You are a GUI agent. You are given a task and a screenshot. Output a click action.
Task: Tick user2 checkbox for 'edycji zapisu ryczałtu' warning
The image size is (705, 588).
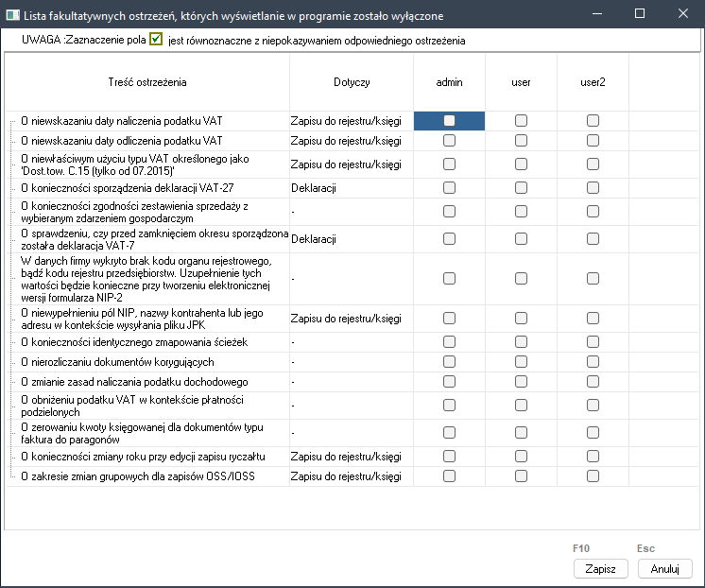[x=593, y=457]
